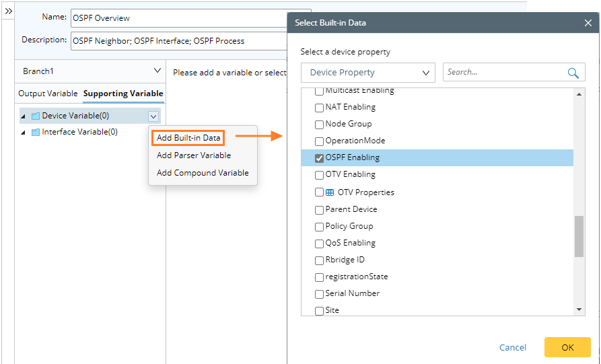Choose Add Built-in Data menu entry
601x364 pixels.
point(188,138)
